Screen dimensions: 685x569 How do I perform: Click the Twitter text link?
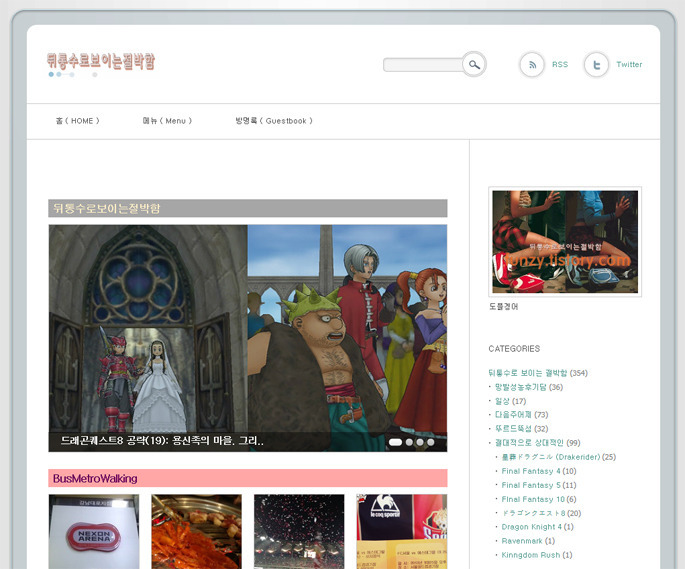(629, 64)
